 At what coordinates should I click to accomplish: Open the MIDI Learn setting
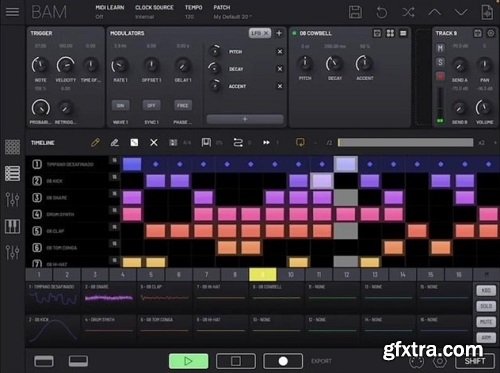pos(110,12)
